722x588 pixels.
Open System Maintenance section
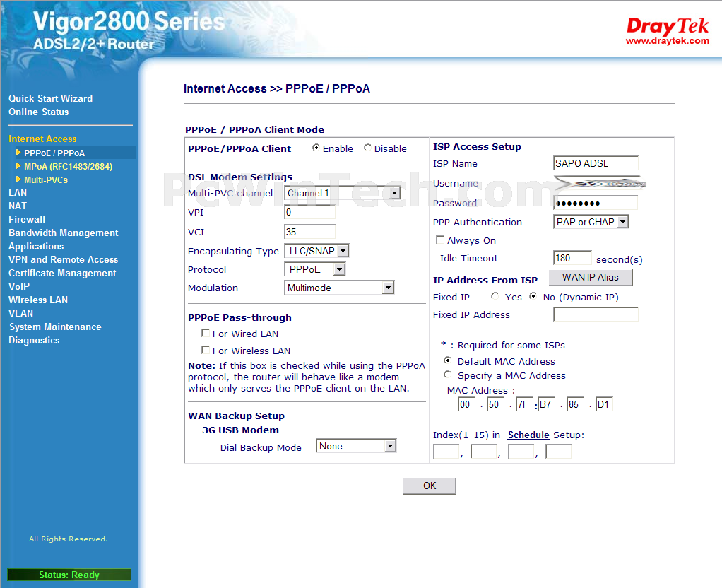[55, 327]
